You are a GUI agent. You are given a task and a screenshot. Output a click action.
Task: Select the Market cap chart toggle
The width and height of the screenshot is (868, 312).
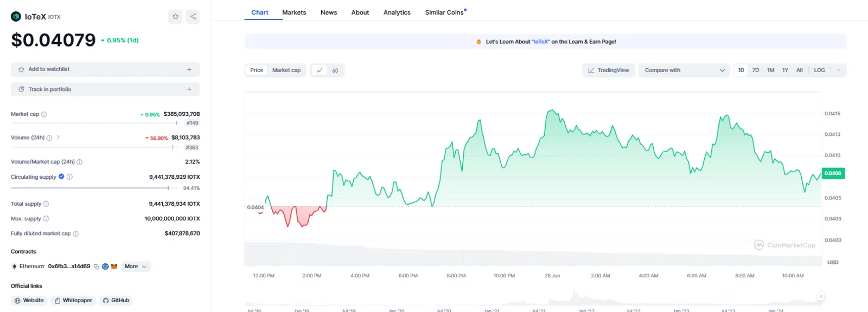pyautogui.click(x=286, y=70)
